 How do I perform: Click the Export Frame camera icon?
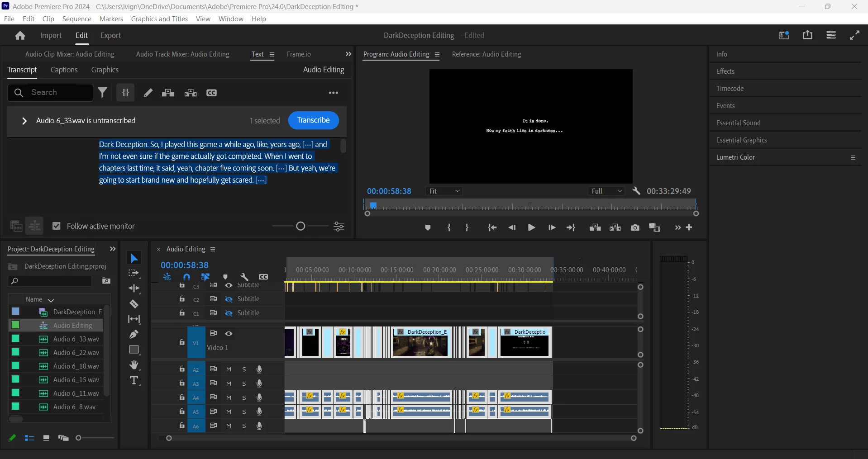coord(635,227)
